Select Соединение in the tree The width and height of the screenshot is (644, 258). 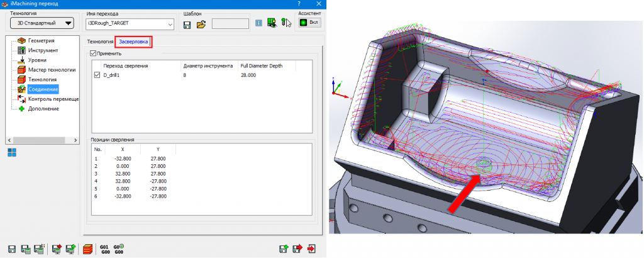[x=43, y=89]
